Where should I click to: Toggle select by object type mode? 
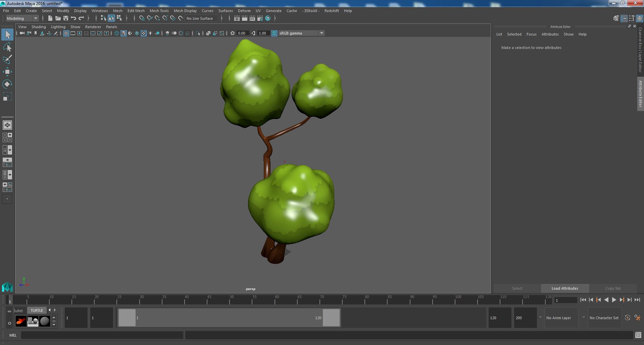pos(111,18)
